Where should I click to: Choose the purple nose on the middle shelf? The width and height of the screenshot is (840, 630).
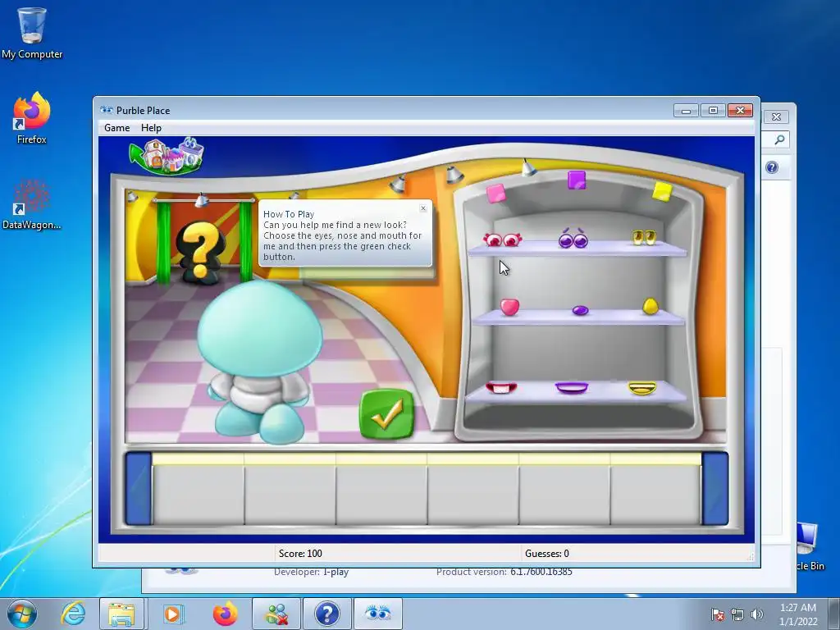tap(580, 309)
